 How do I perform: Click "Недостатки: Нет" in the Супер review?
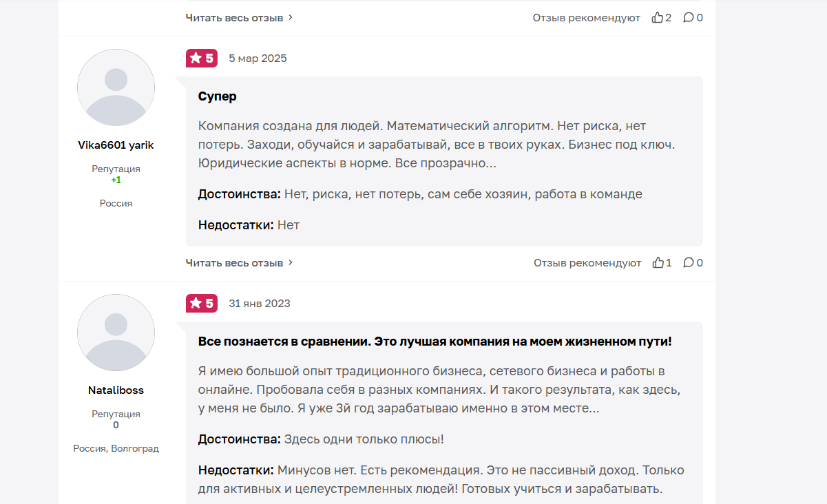click(x=249, y=225)
